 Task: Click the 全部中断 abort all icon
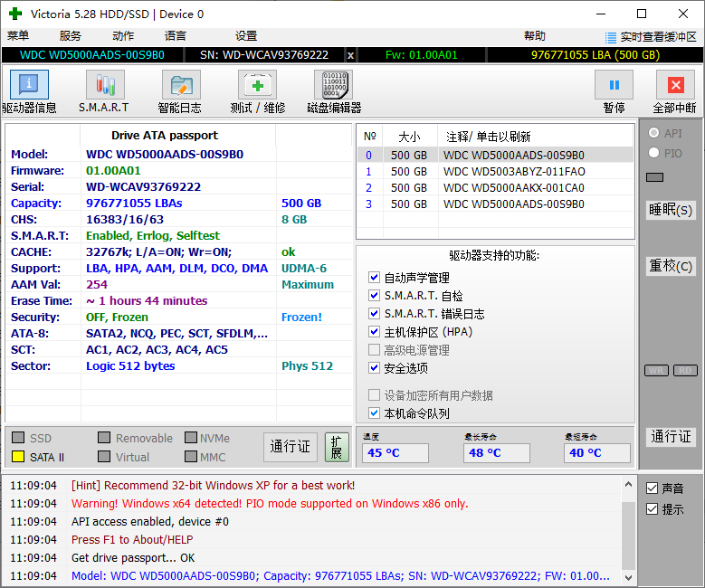pyautogui.click(x=674, y=84)
